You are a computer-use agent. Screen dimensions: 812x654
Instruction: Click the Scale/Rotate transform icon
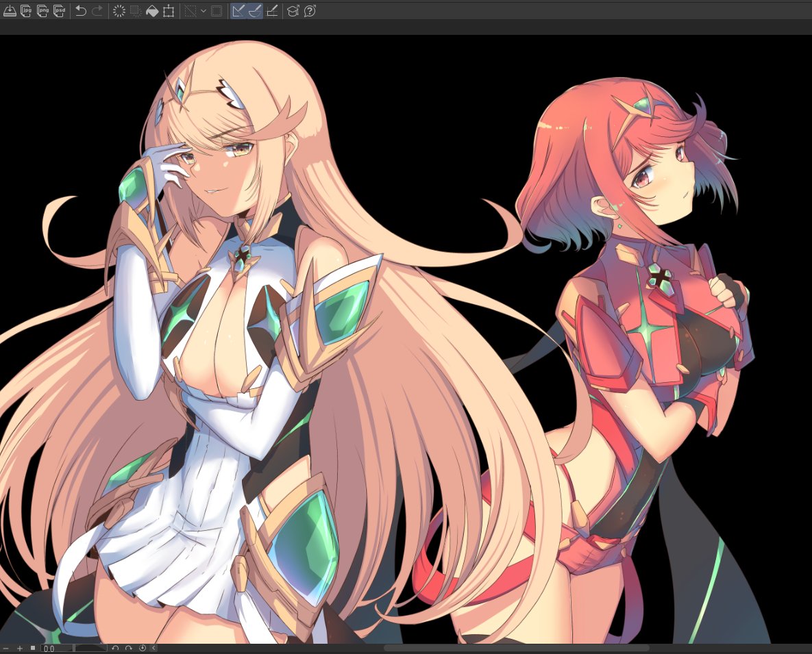[x=169, y=11]
